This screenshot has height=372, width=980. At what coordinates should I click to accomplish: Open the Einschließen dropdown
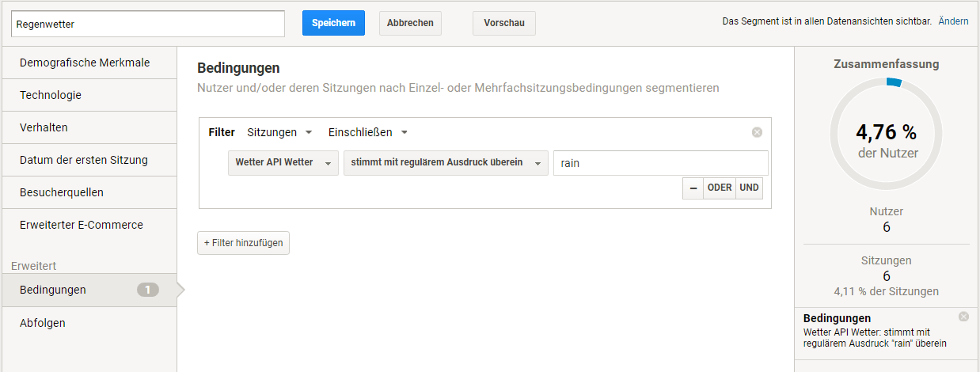368,132
